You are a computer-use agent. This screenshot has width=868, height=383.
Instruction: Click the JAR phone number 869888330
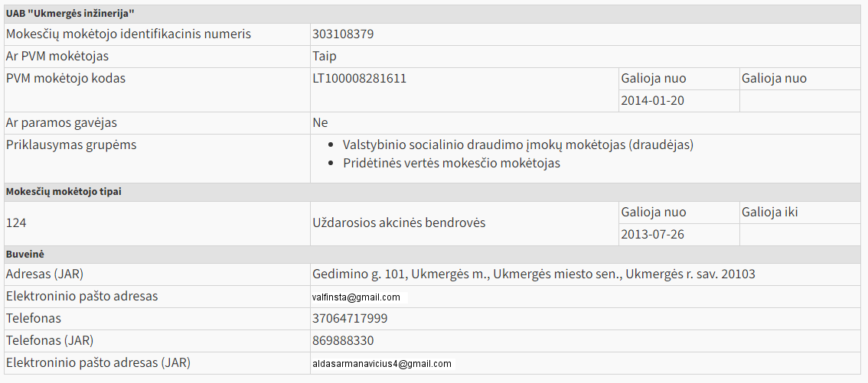click(343, 341)
